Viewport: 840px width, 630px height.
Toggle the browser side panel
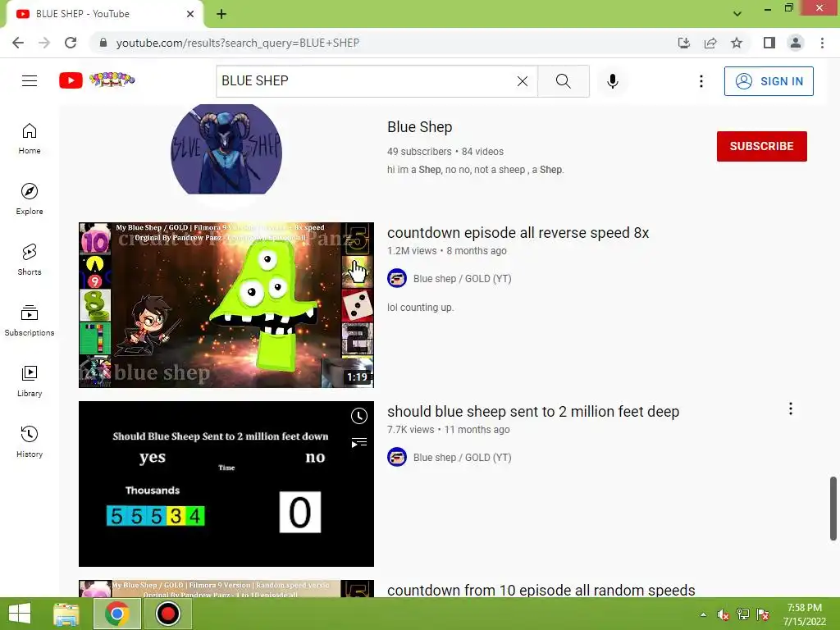pos(769,43)
